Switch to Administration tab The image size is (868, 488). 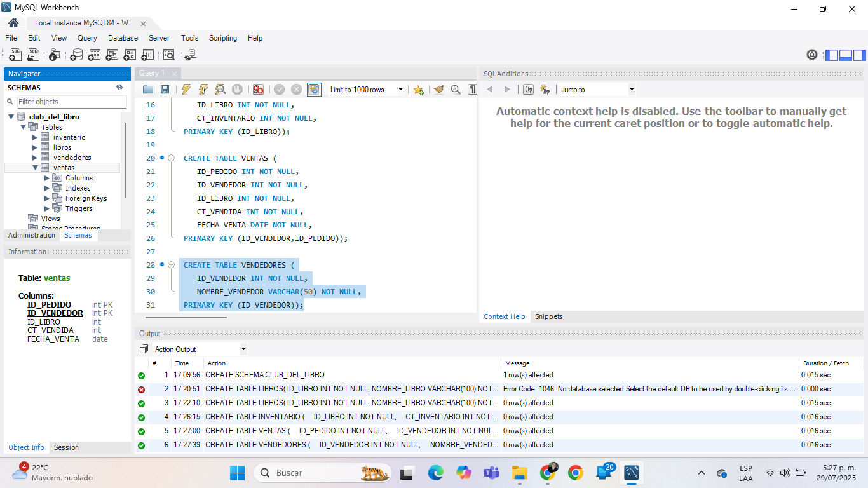32,235
